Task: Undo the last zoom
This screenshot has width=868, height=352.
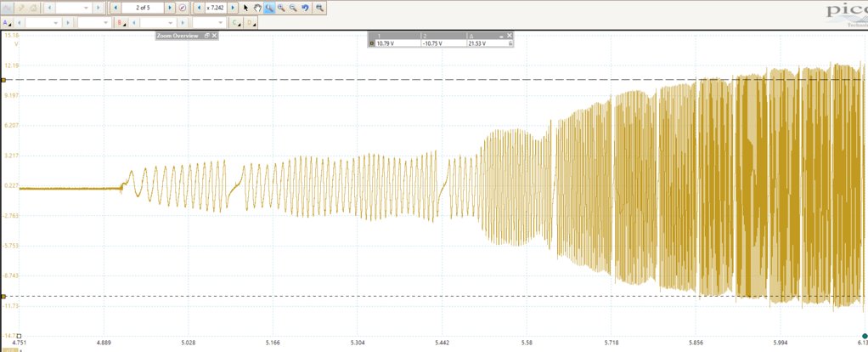Action: pos(305,8)
